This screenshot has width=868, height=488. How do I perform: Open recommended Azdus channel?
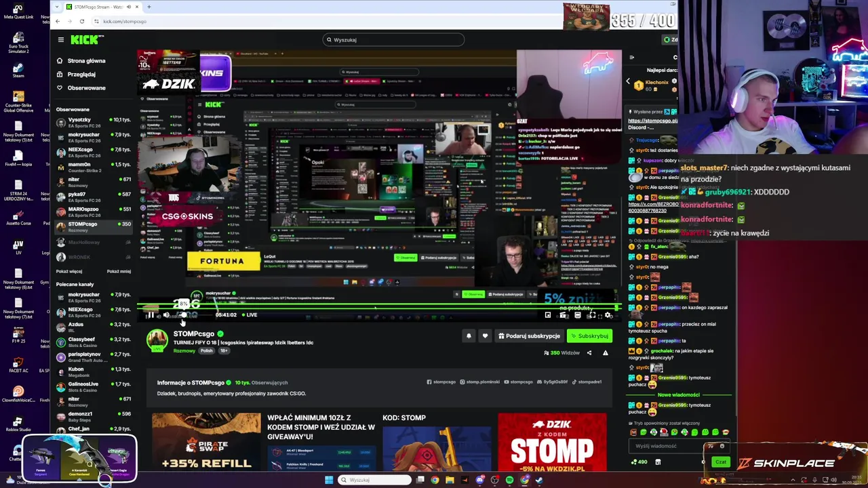click(94, 327)
